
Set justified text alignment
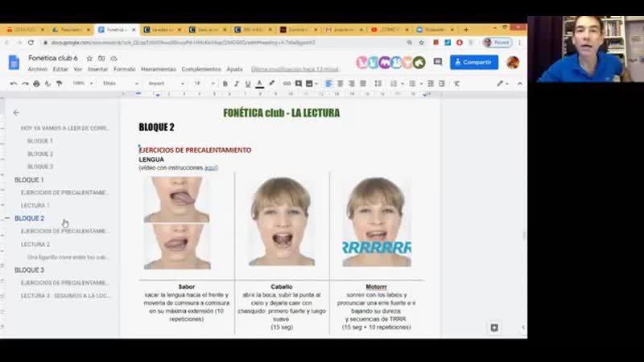(x=363, y=84)
